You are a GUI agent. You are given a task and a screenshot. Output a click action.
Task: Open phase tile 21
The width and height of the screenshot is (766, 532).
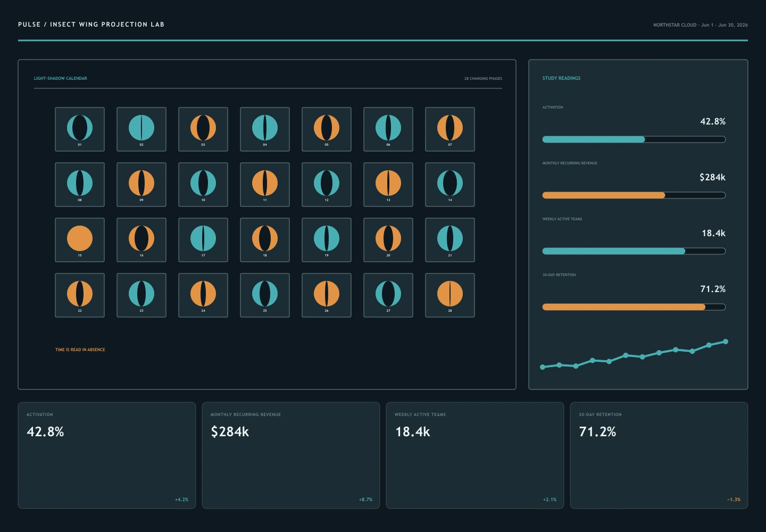450,240
